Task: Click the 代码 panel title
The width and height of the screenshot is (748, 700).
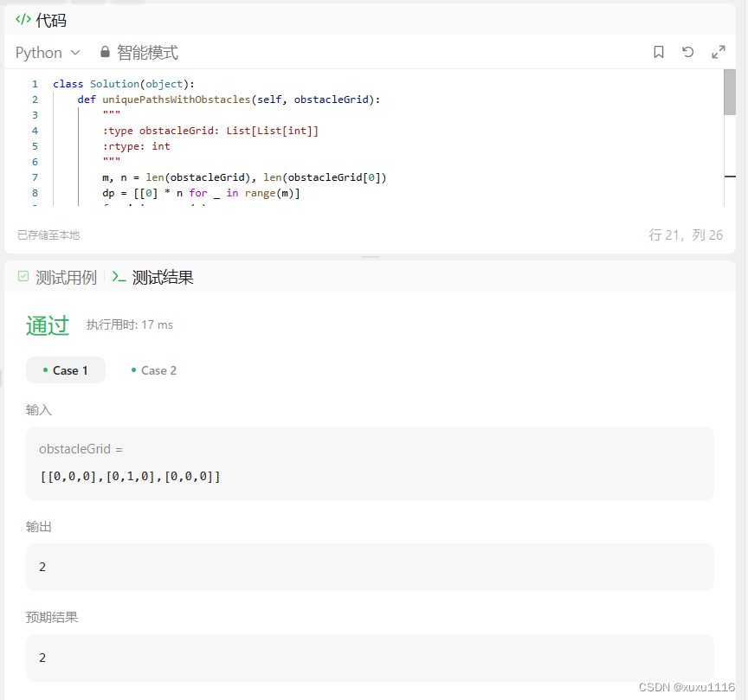Action: point(51,20)
